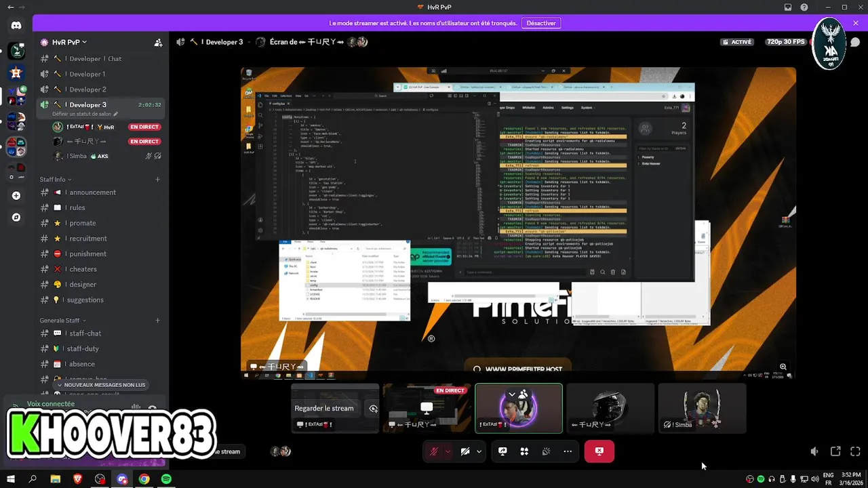Toggle microphone mute in call controls
The height and width of the screenshot is (488, 868).
point(433,451)
